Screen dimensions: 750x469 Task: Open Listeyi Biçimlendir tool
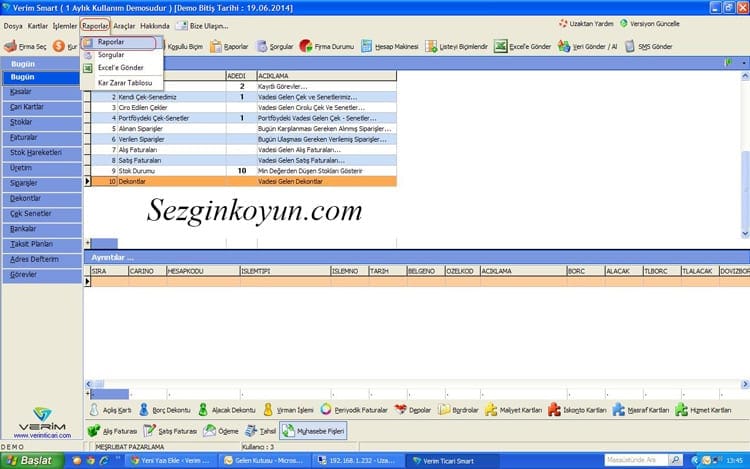[457, 46]
